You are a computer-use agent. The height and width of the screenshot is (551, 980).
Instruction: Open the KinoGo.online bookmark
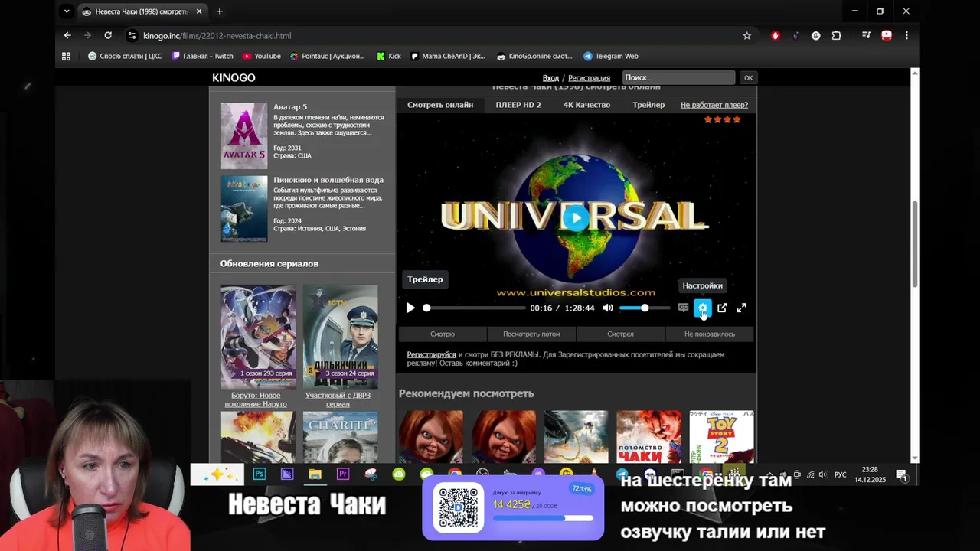tap(534, 56)
